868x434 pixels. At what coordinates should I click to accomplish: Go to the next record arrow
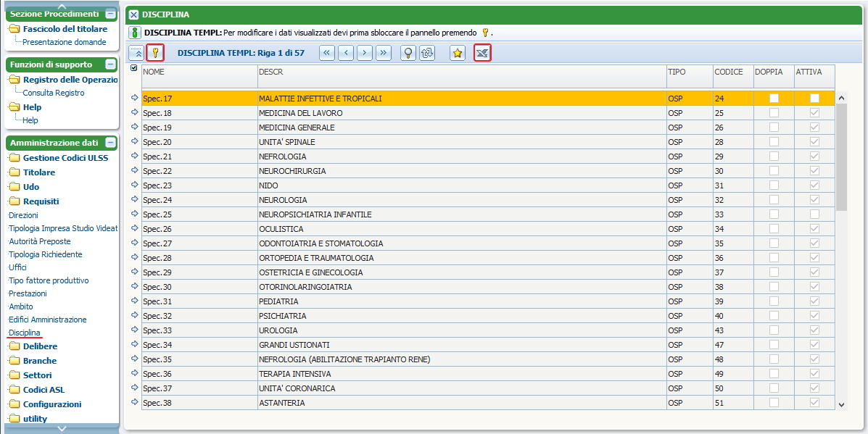[x=365, y=53]
